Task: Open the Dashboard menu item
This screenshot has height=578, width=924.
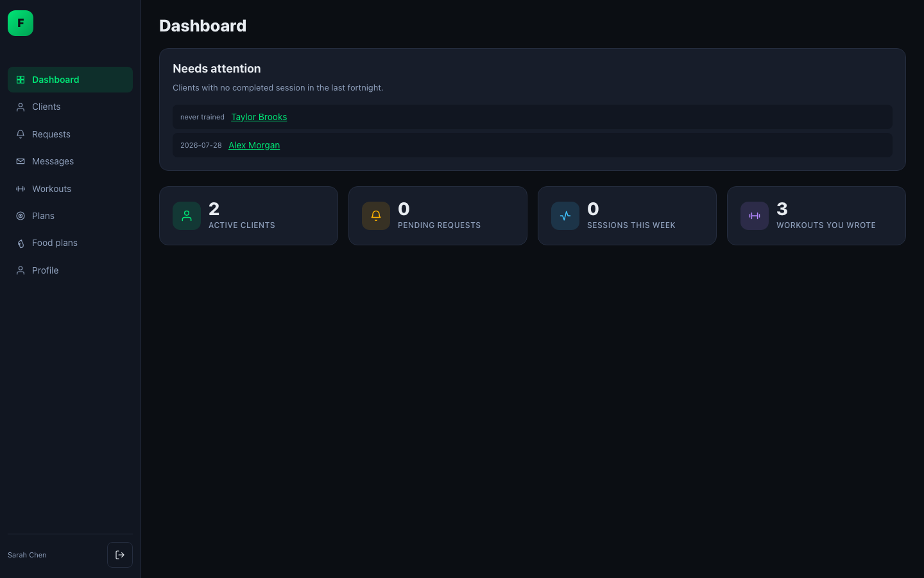Action: 70,80
